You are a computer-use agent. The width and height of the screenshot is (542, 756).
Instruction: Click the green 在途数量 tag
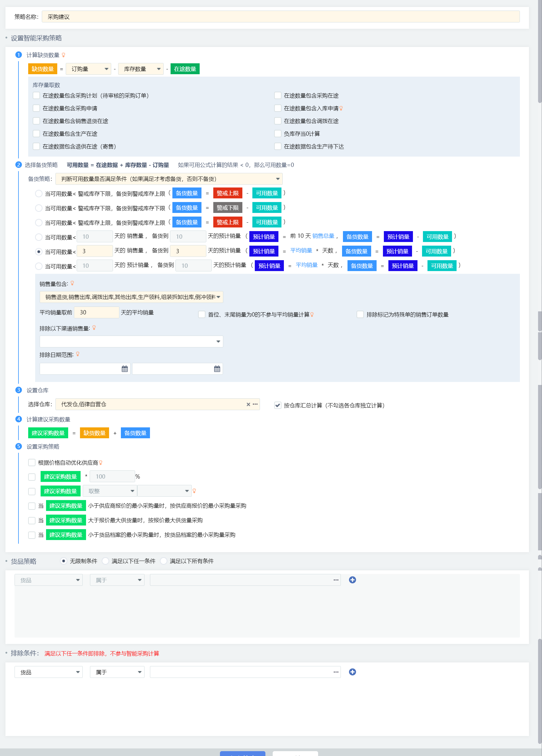pyautogui.click(x=185, y=69)
